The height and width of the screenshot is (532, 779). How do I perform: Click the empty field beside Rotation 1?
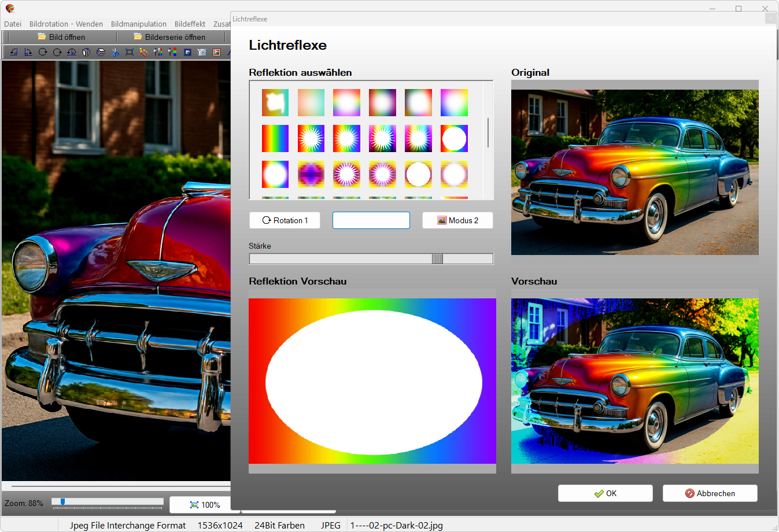(x=371, y=220)
